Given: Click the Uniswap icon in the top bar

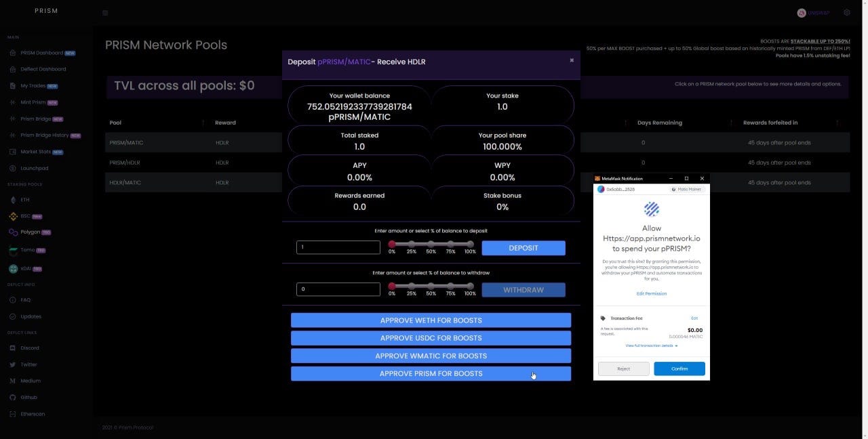Looking at the screenshot, I should [x=802, y=13].
